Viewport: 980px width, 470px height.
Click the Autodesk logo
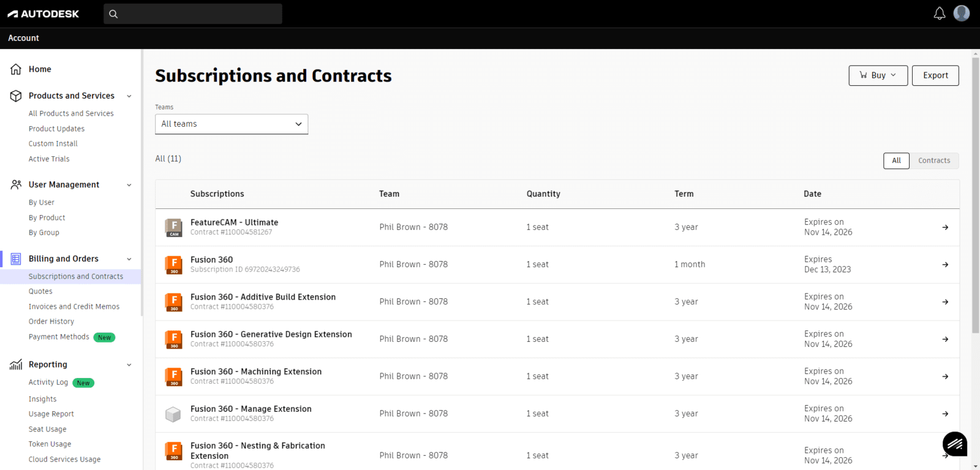tap(43, 13)
